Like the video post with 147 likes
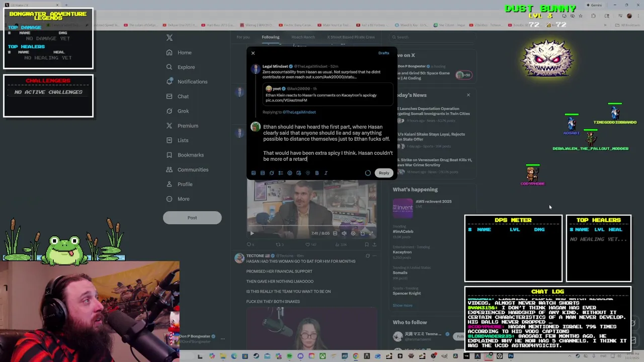Viewport: 644px width, 362px height. coord(311,245)
